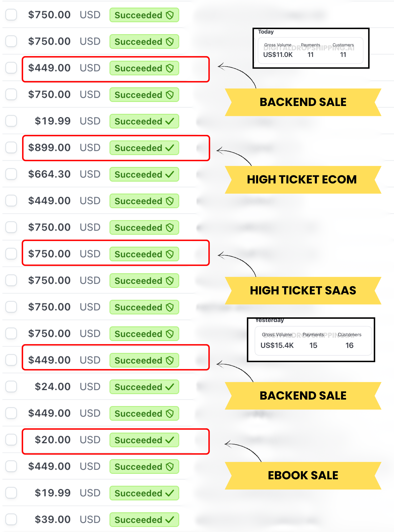Click the HIGH TICKET SAAS banner
Screen dimensions: 394x532
click(303, 291)
